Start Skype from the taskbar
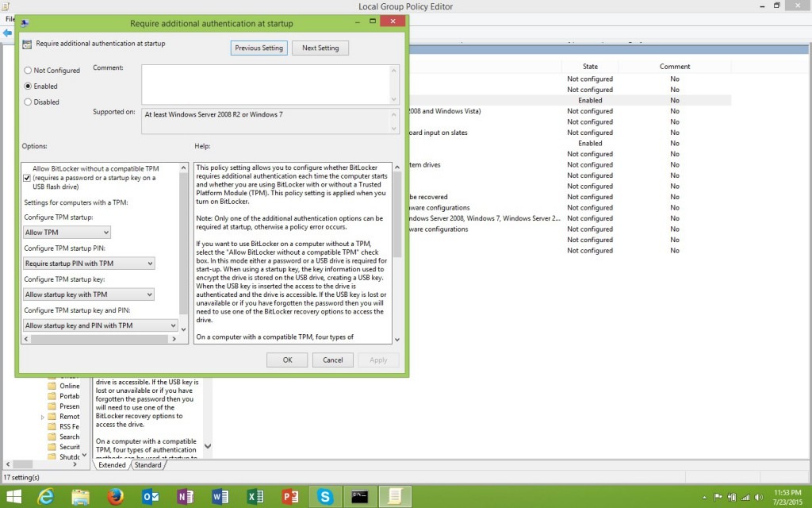This screenshot has height=508, width=812. click(x=325, y=495)
